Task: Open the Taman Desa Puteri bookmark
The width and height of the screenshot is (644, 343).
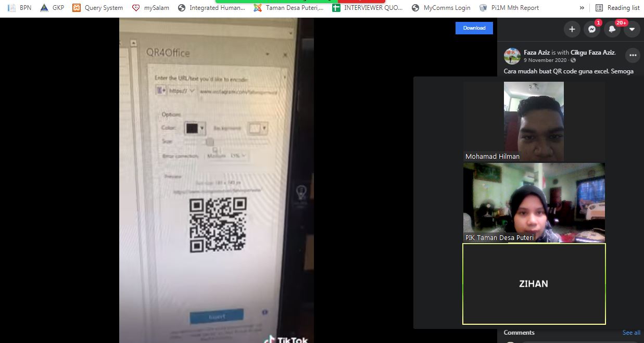Action: tap(288, 8)
